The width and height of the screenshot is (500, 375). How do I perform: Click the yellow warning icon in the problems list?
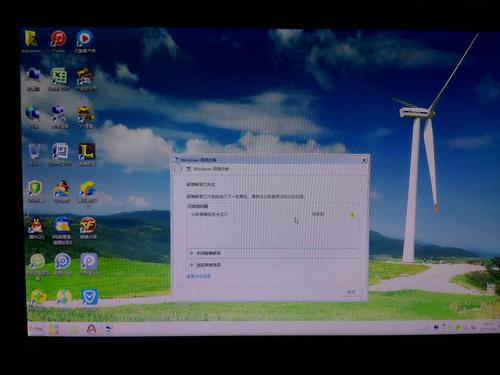pos(353,214)
